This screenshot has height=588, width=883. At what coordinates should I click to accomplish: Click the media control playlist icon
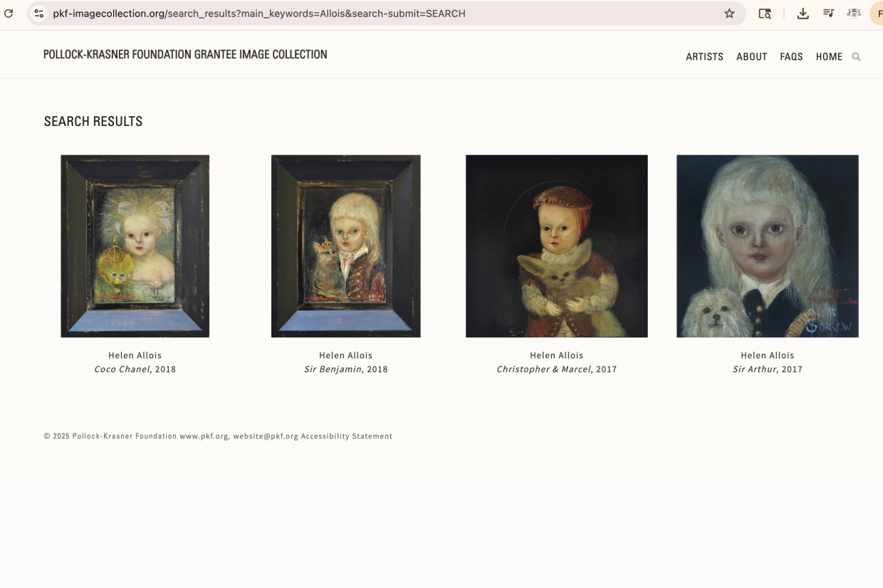click(x=828, y=14)
